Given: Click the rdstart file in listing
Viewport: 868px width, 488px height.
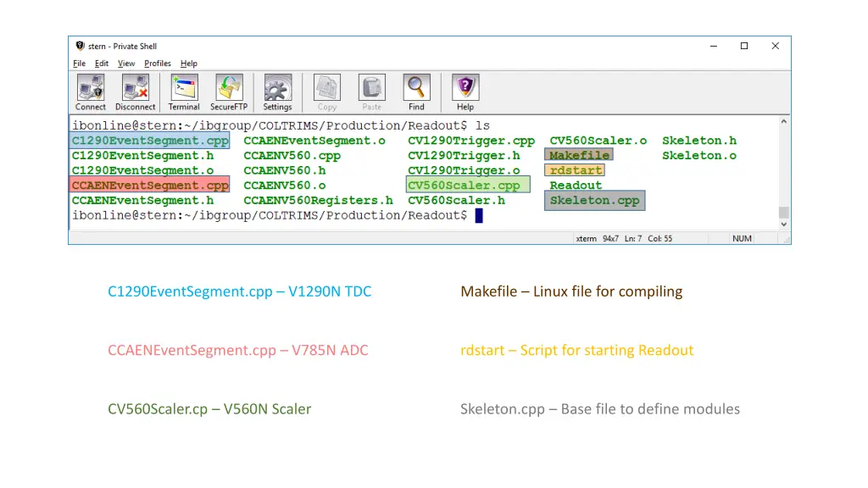Looking at the screenshot, I should pyautogui.click(x=576, y=170).
